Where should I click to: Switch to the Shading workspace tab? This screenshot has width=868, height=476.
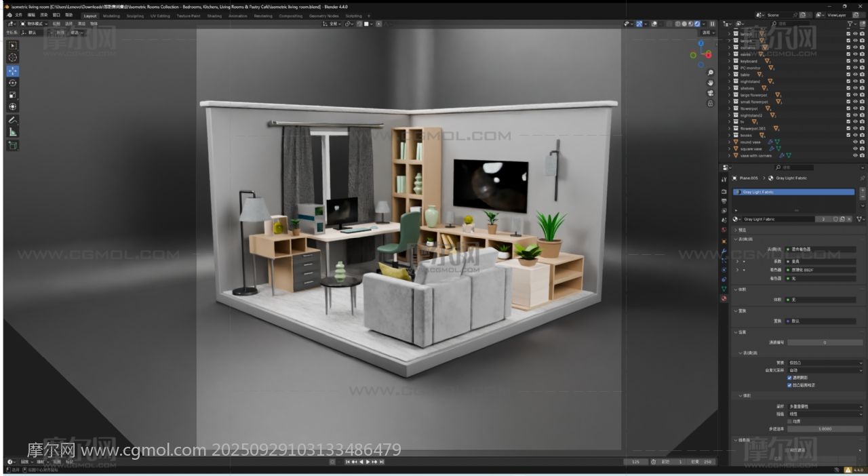click(214, 16)
